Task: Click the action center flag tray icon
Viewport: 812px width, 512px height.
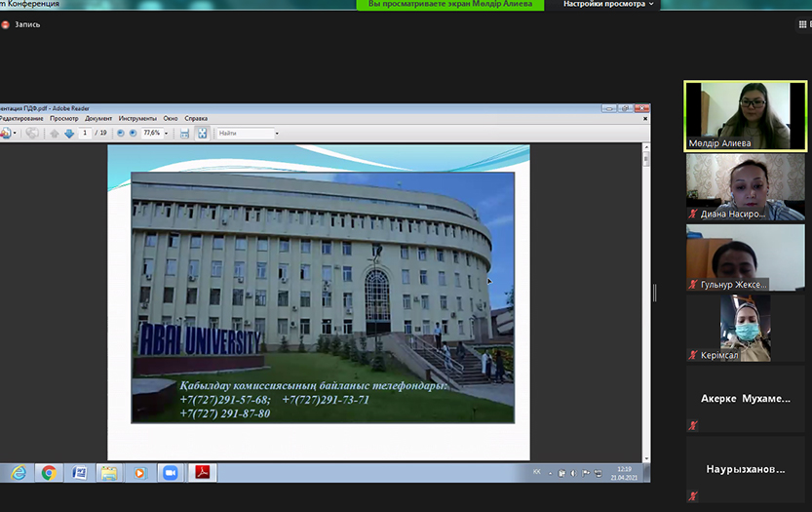Action: (586, 473)
